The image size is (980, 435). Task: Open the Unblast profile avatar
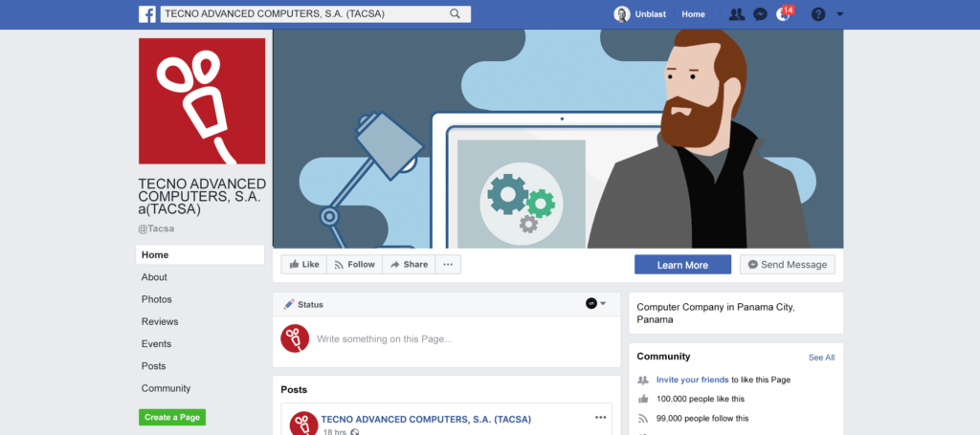click(622, 14)
